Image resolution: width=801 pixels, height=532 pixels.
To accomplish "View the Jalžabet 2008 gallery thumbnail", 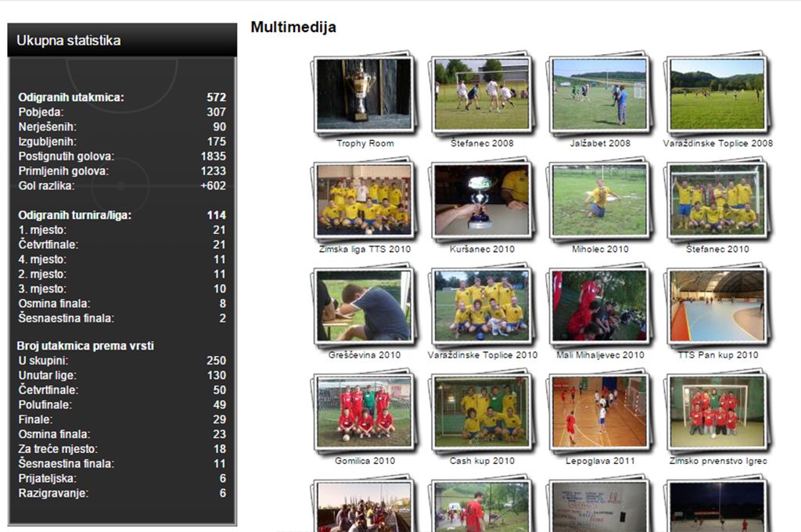I will (x=599, y=94).
